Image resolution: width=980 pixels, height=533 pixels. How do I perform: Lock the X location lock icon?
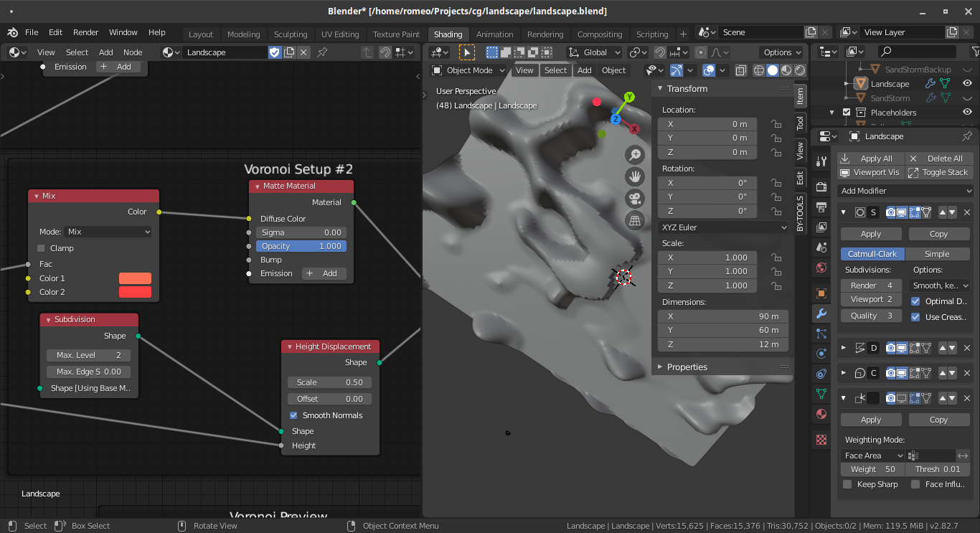(776, 124)
